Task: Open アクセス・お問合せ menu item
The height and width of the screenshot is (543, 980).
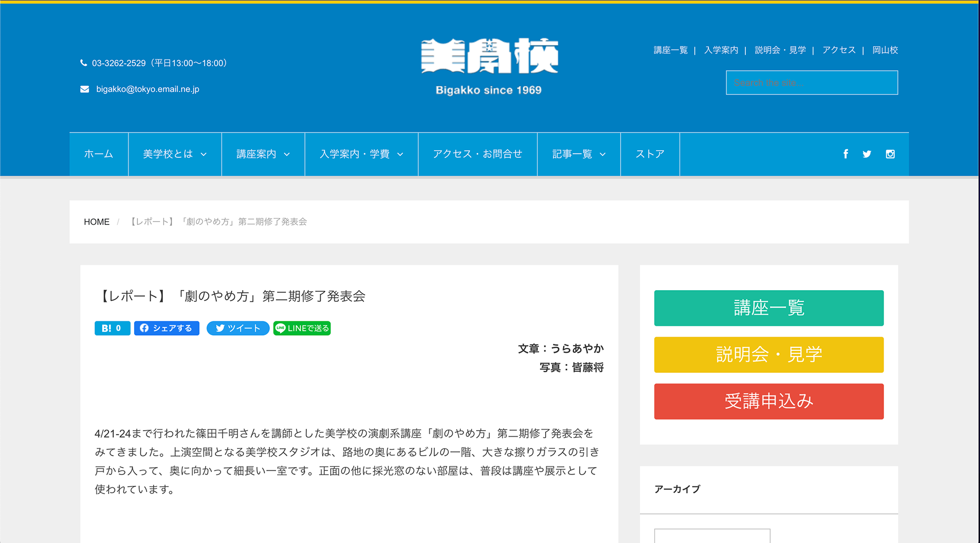Action: (x=478, y=154)
